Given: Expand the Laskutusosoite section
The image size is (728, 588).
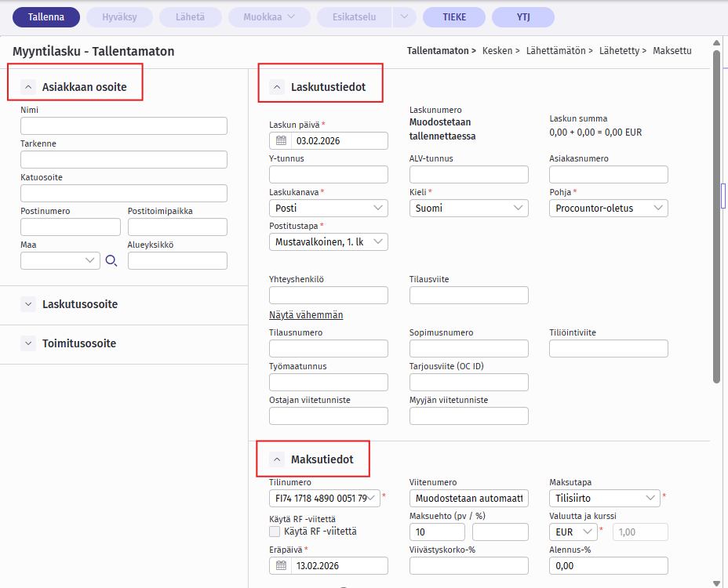Looking at the screenshot, I should tap(28, 303).
